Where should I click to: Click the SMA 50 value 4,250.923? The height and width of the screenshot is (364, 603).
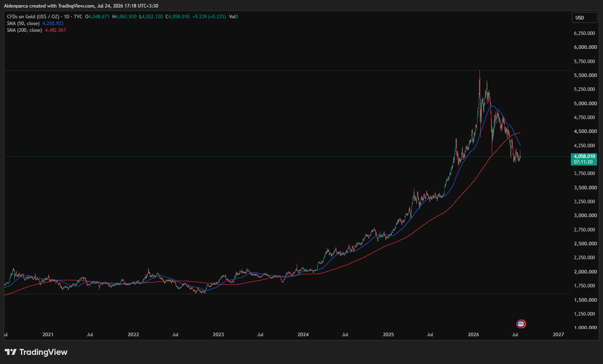[53, 23]
